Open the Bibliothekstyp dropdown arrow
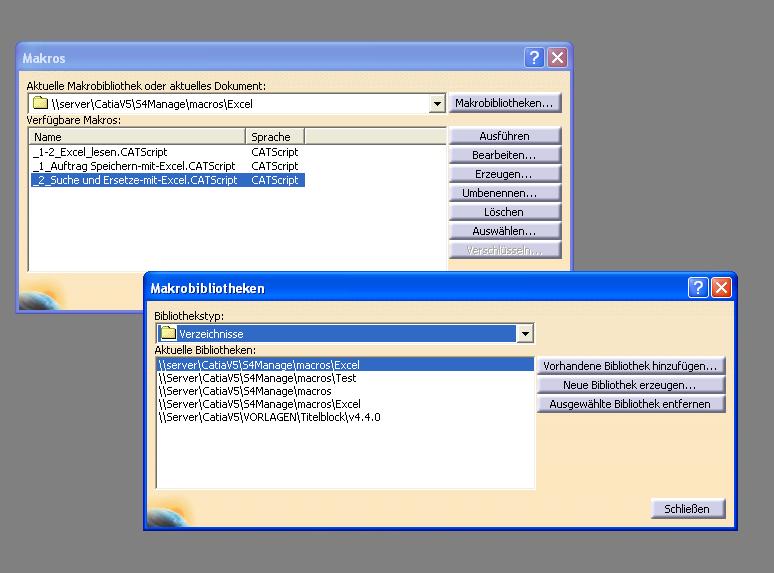Screen dimensions: 774x573 coord(525,334)
